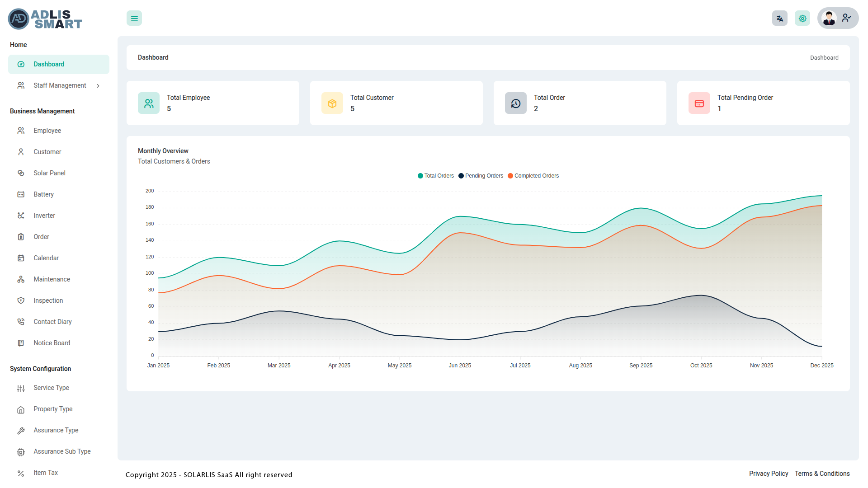Viewport: 868px width, 488px height.
Task: Click the user profile avatar
Action: click(x=829, y=19)
